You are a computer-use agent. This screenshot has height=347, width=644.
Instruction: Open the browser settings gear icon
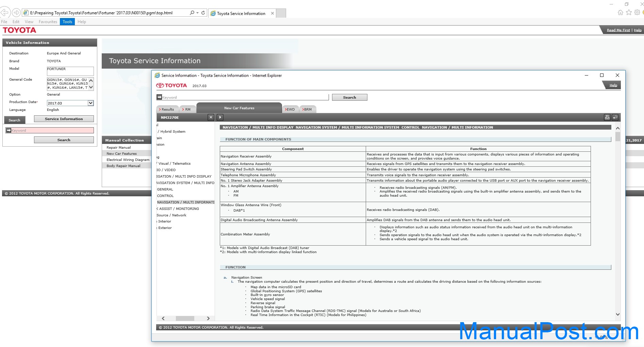point(637,13)
